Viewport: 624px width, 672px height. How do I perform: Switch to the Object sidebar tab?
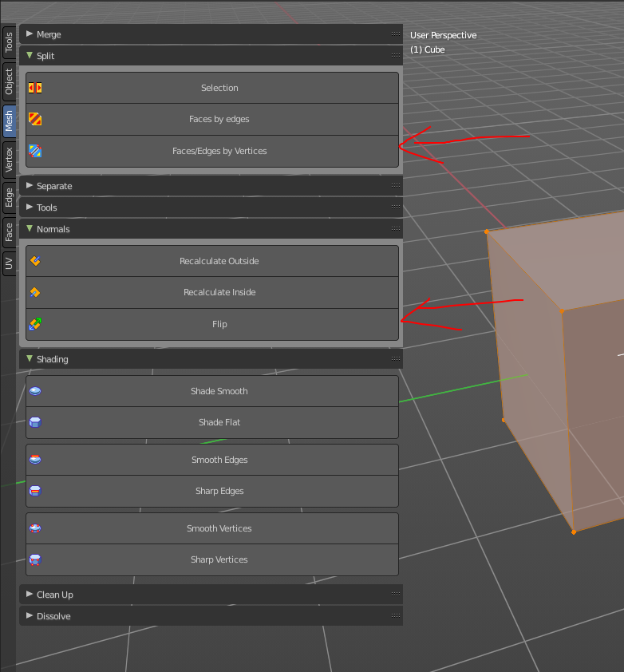pyautogui.click(x=9, y=81)
